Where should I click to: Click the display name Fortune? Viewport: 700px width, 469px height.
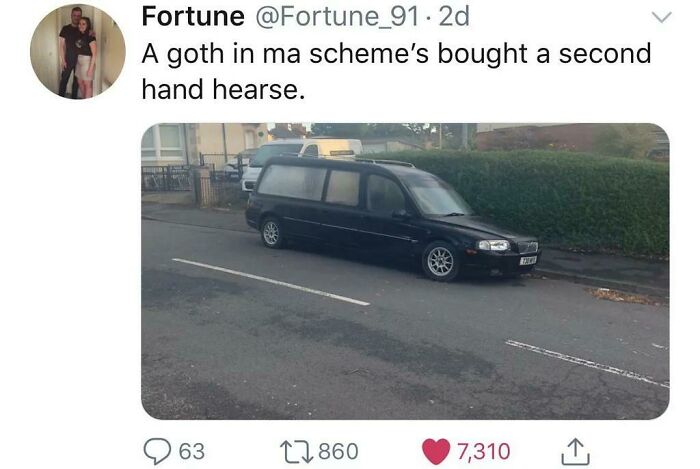tap(193, 16)
